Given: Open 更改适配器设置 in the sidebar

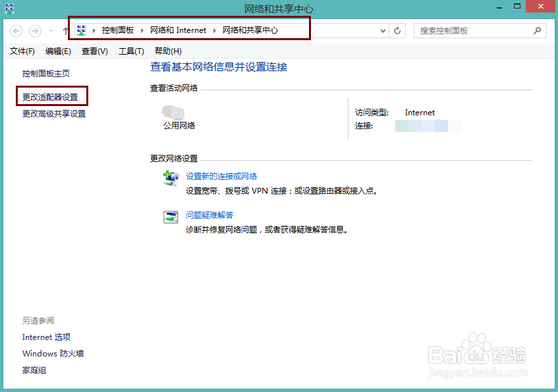Looking at the screenshot, I should (x=51, y=96).
